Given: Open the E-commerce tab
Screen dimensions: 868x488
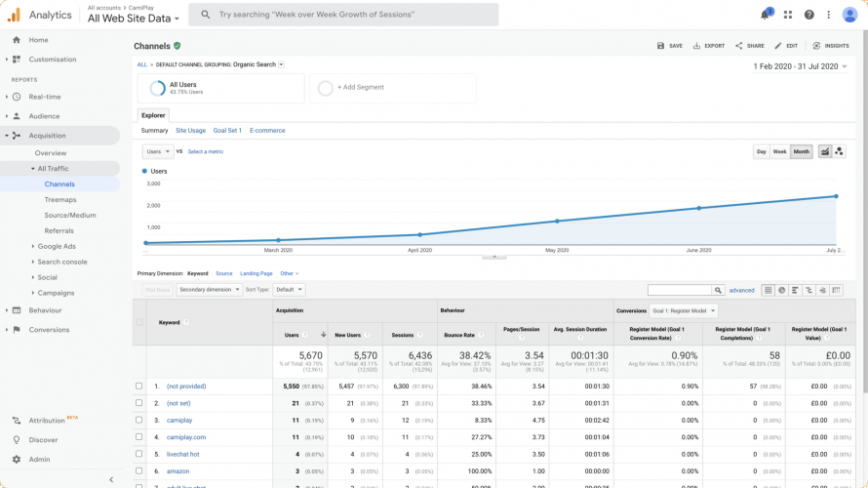Looking at the screenshot, I should click(x=267, y=130).
